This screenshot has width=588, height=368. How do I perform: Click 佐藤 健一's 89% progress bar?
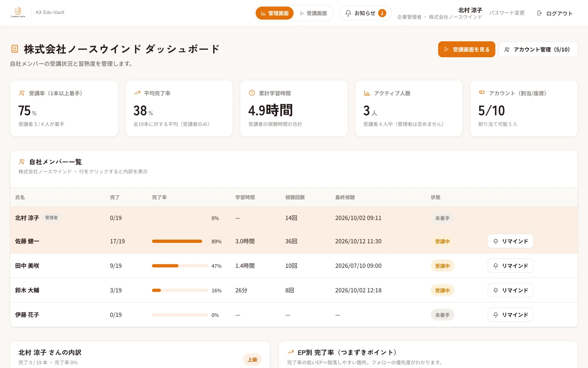(180, 241)
